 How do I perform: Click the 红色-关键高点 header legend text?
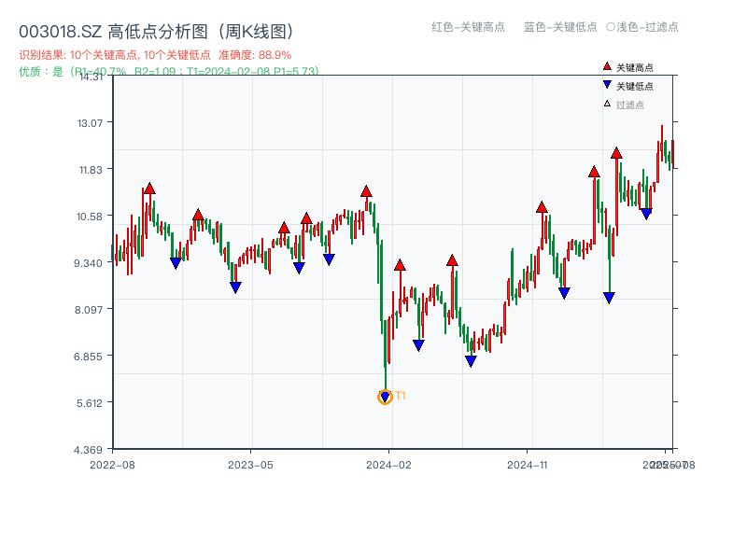[x=468, y=27]
